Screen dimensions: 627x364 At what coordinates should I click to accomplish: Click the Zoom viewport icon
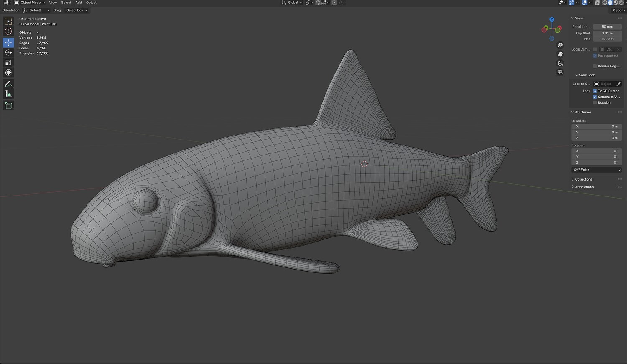point(560,45)
